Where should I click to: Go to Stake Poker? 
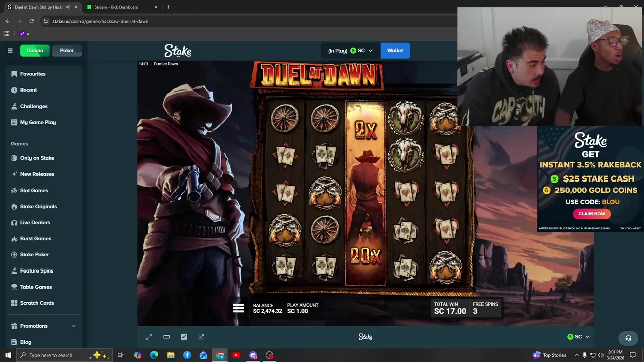coord(34,254)
